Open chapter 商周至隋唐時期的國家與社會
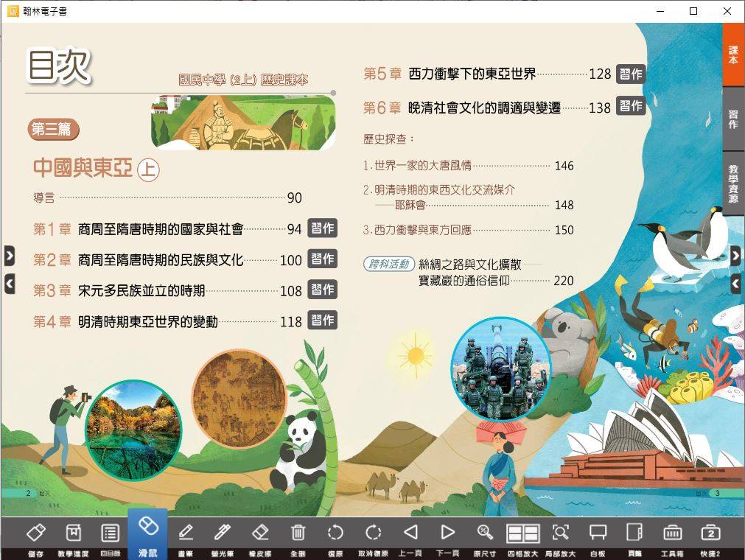 click(x=161, y=229)
